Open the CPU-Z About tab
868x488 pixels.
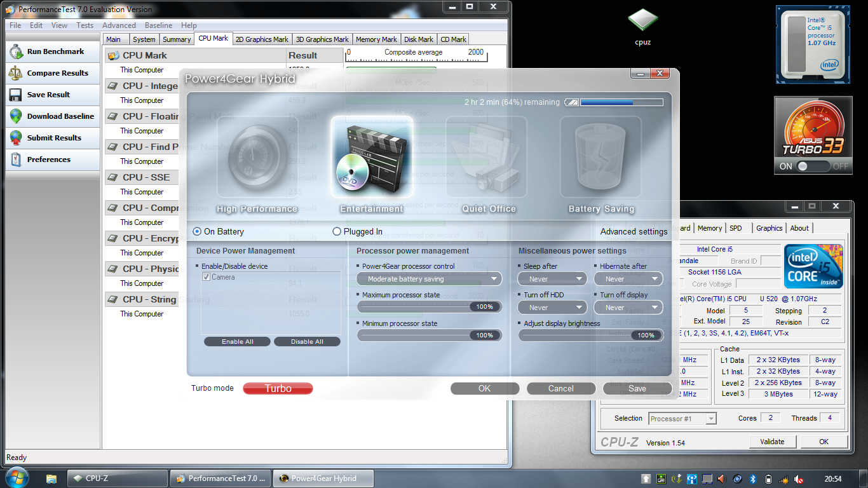pyautogui.click(x=799, y=228)
